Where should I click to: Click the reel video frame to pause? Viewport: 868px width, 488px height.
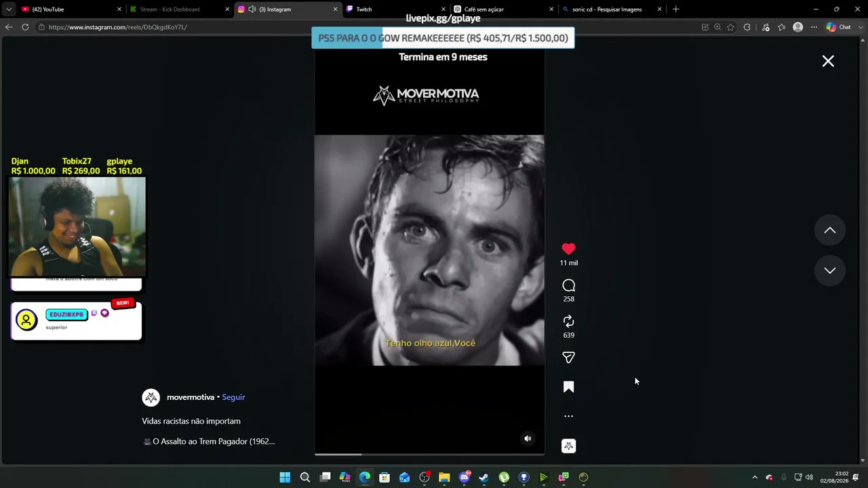(x=429, y=250)
